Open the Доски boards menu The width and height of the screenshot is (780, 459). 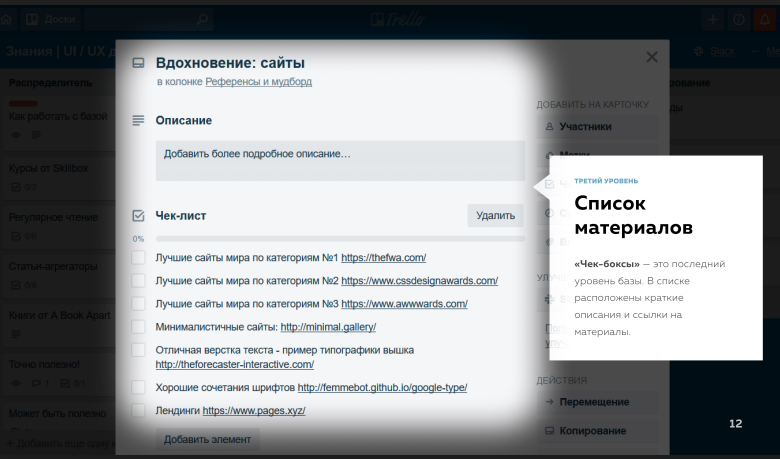coord(50,19)
